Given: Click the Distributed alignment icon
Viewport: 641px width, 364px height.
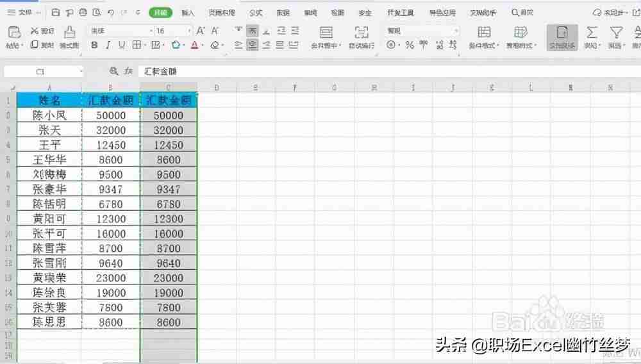Looking at the screenshot, I should (x=294, y=45).
